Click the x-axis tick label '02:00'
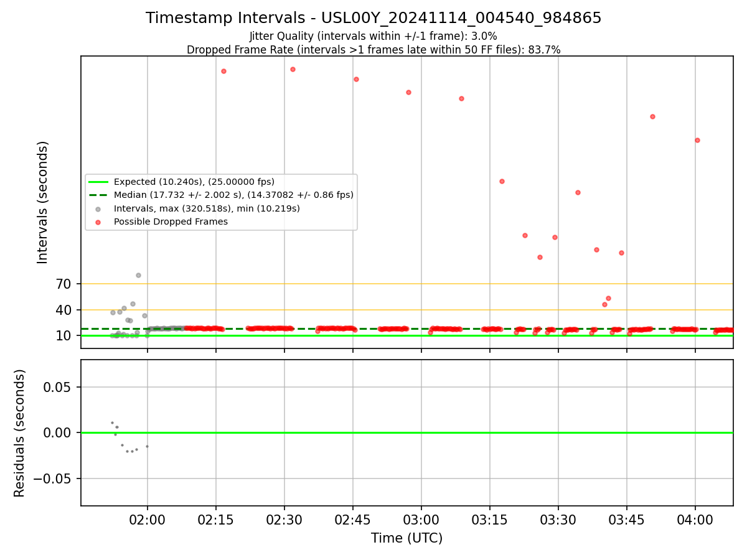The image size is (747, 560). coord(148,519)
